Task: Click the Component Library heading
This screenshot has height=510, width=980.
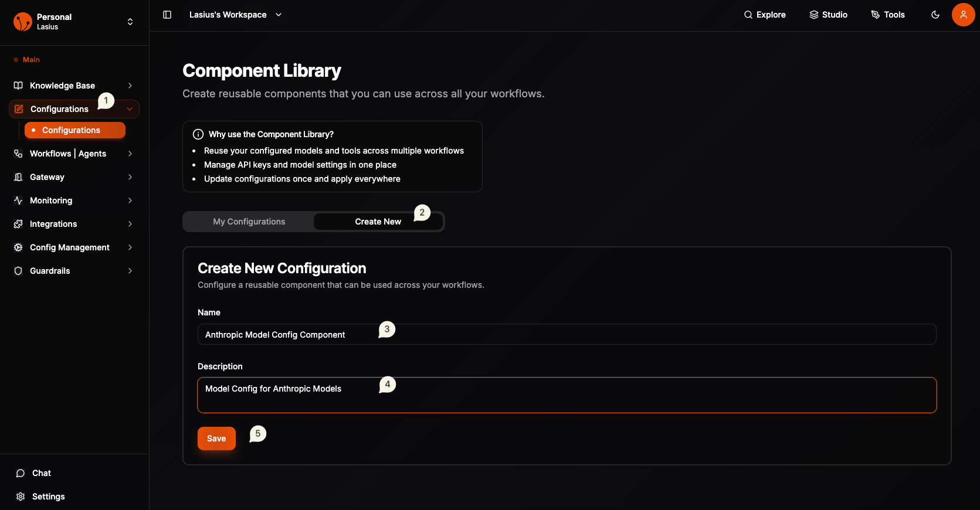Action: [x=262, y=70]
